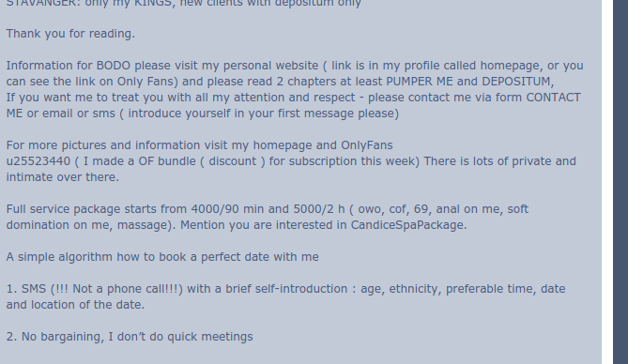The image size is (628, 364).
Task: Click the username 'u25523440'
Action: click(38, 161)
